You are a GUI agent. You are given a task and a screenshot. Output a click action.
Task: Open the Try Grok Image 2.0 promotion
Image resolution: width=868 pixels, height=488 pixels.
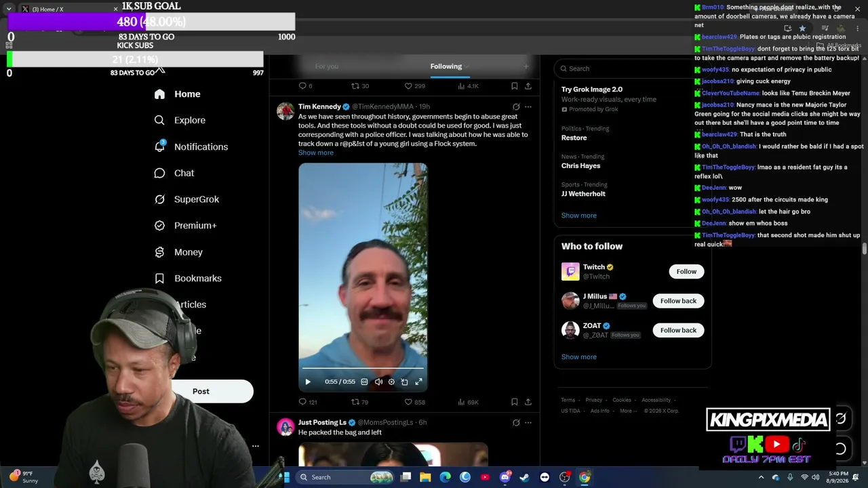tap(592, 89)
